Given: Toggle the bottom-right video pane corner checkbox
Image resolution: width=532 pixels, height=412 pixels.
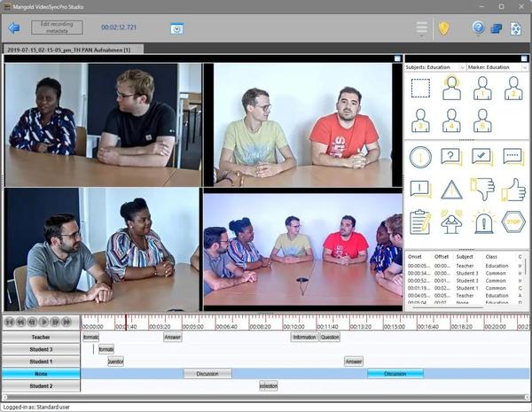Looking at the screenshot, I should click(398, 191).
